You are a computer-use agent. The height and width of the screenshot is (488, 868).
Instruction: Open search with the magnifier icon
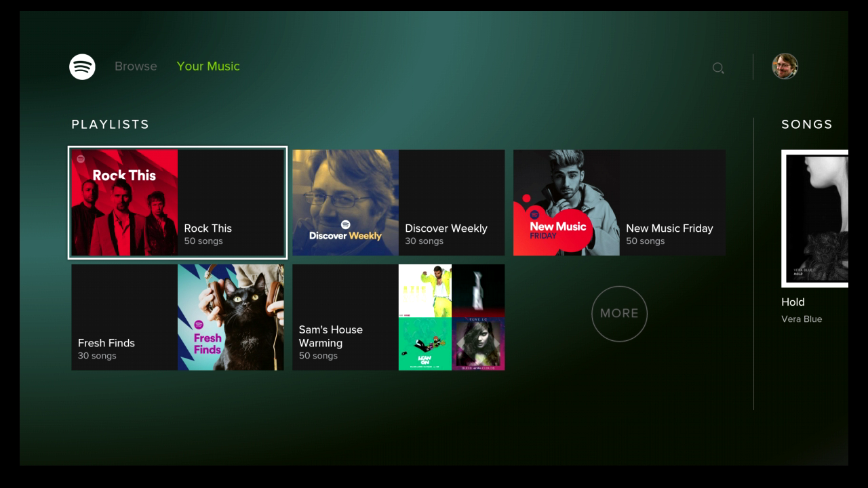pos(718,68)
